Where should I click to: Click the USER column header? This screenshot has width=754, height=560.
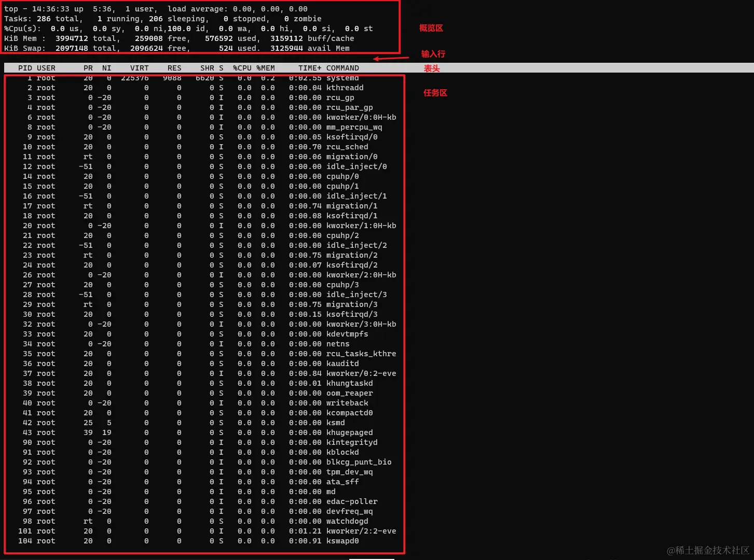click(x=46, y=68)
